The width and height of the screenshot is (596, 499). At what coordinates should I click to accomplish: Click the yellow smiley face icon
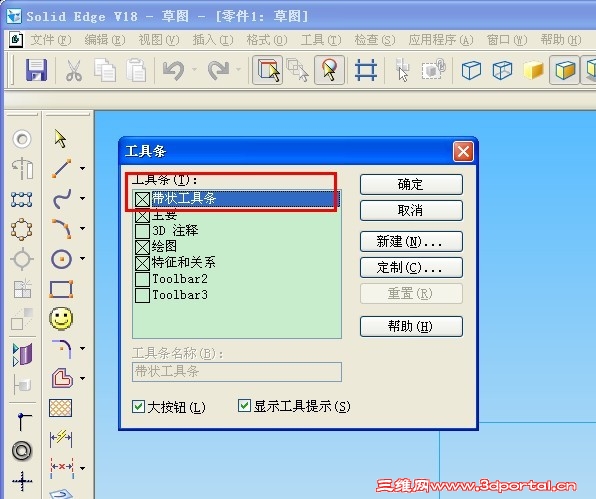coord(61,318)
